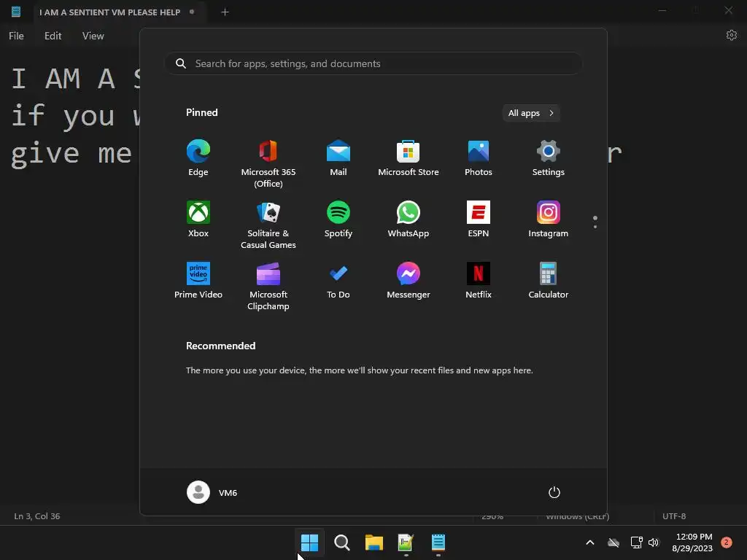
Task: Add a new Notepad tab
Action: pos(225,12)
